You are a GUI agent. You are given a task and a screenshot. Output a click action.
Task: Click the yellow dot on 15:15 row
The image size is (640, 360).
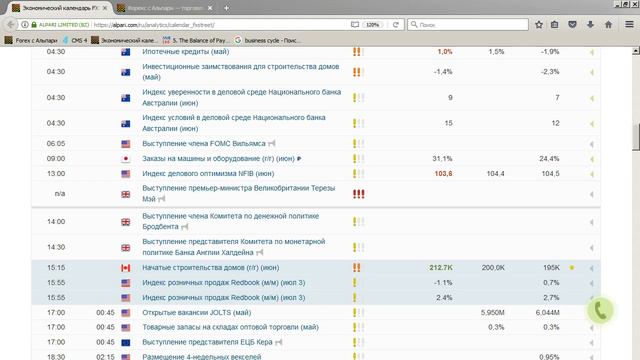pyautogui.click(x=572, y=268)
